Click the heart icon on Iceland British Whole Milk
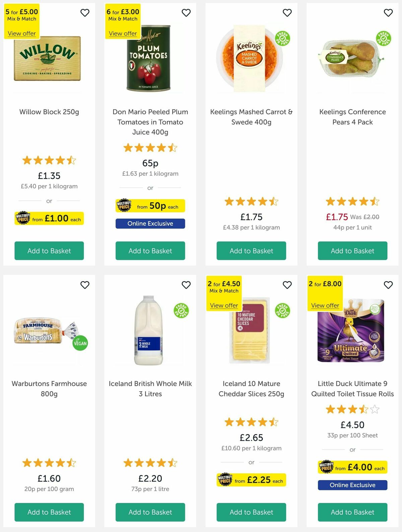 pyautogui.click(x=186, y=285)
